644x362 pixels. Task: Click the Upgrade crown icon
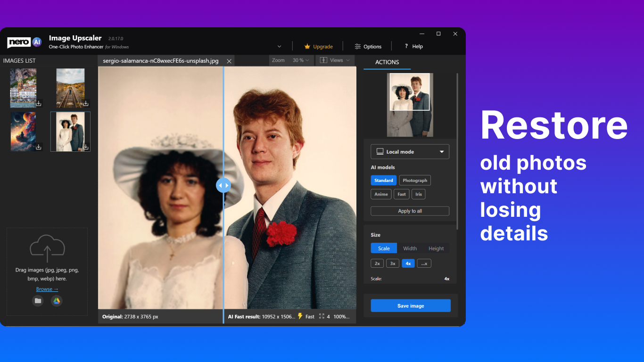tap(306, 46)
